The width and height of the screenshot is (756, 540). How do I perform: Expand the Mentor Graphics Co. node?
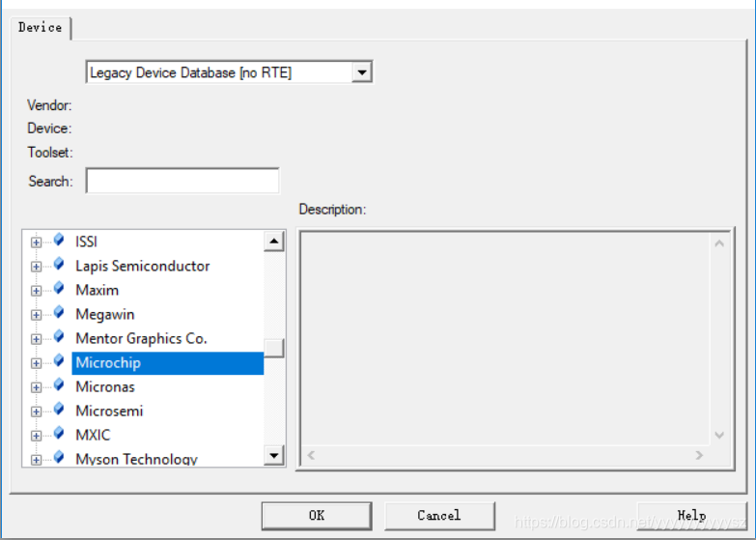(x=36, y=339)
